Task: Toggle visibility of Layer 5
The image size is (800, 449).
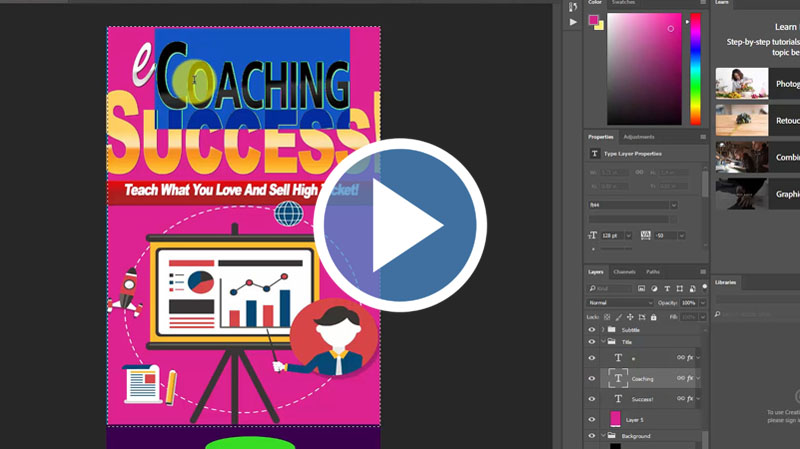Action: [x=591, y=420]
